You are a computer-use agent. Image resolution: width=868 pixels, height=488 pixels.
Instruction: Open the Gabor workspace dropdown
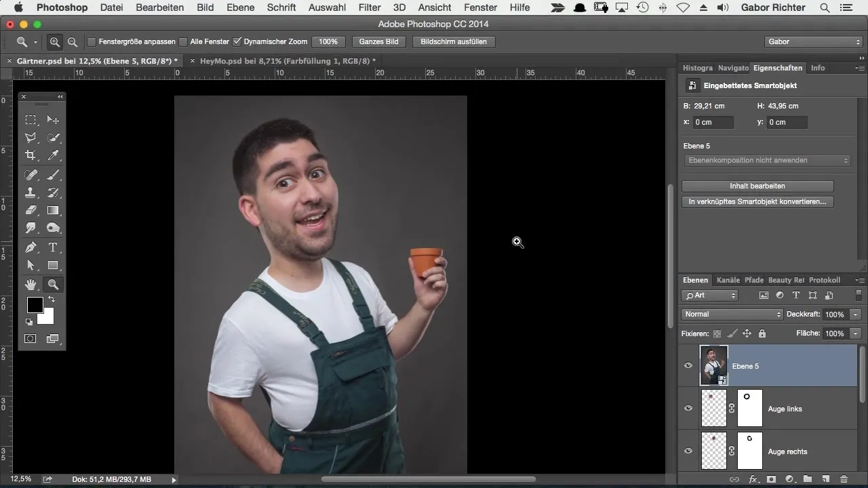[x=813, y=41]
